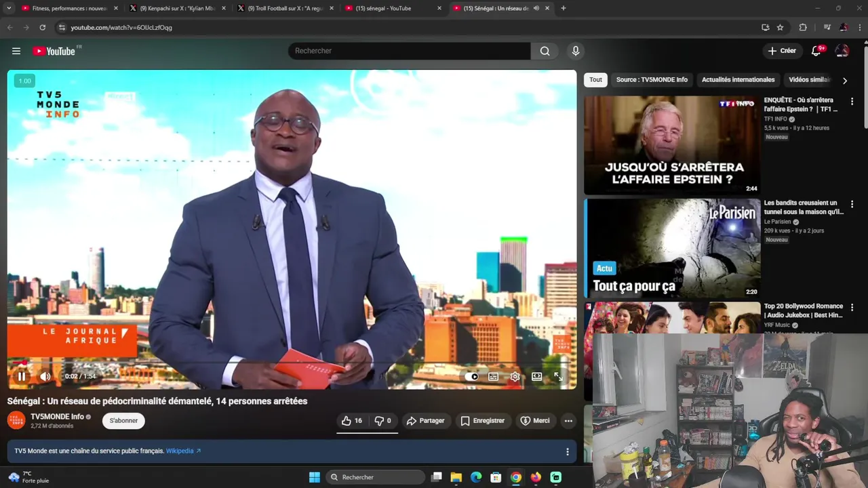The image size is (868, 488).
Task: Reload the page in Chrome
Action: tap(42, 28)
